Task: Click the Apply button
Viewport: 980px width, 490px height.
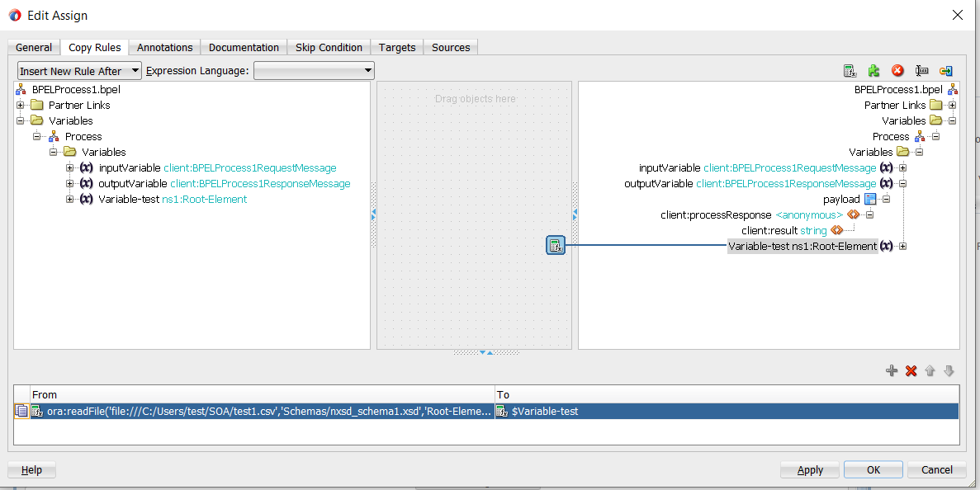Action: point(809,469)
